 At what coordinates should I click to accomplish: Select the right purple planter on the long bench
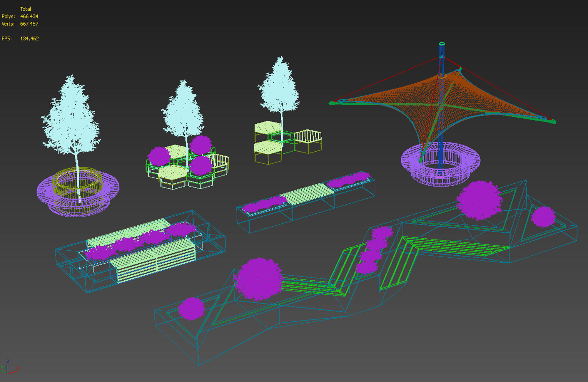tap(349, 180)
